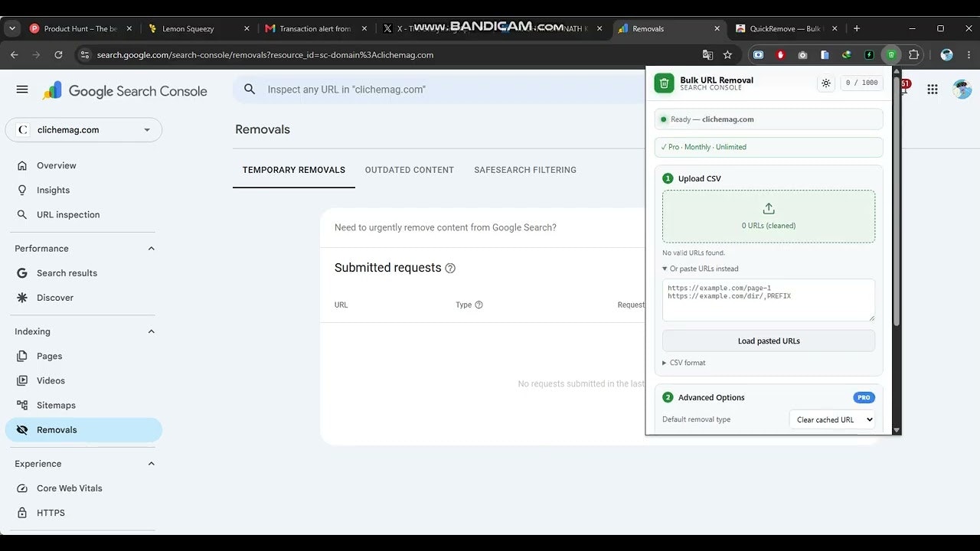Switch to Temporary Removals tab
This screenshot has width=980, height=551.
point(294,170)
